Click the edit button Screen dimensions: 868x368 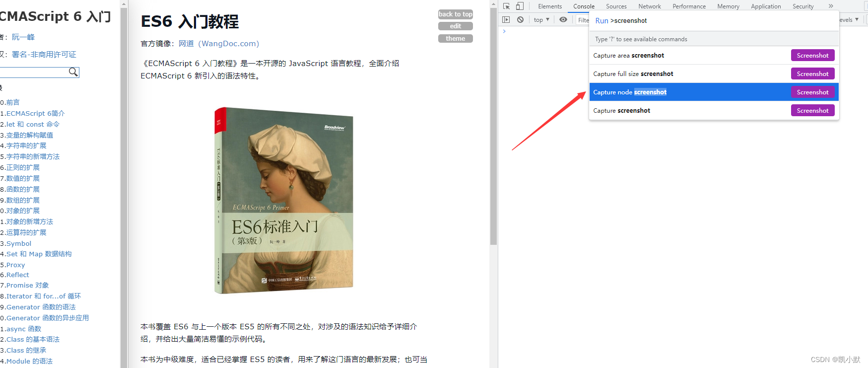(455, 26)
